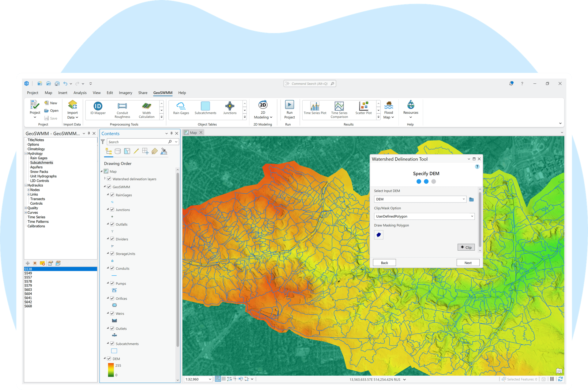Toggle visibility of the DEM layer
The height and width of the screenshot is (390, 588).
click(x=109, y=358)
